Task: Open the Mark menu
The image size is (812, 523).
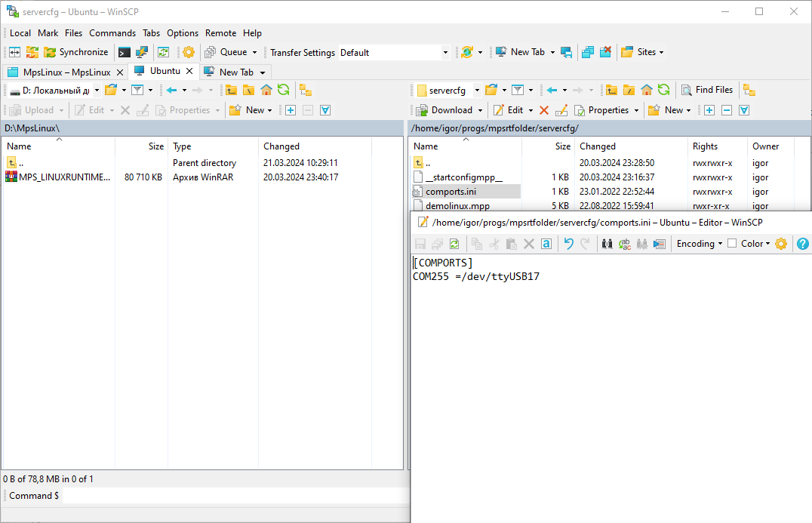Action: pyautogui.click(x=48, y=33)
